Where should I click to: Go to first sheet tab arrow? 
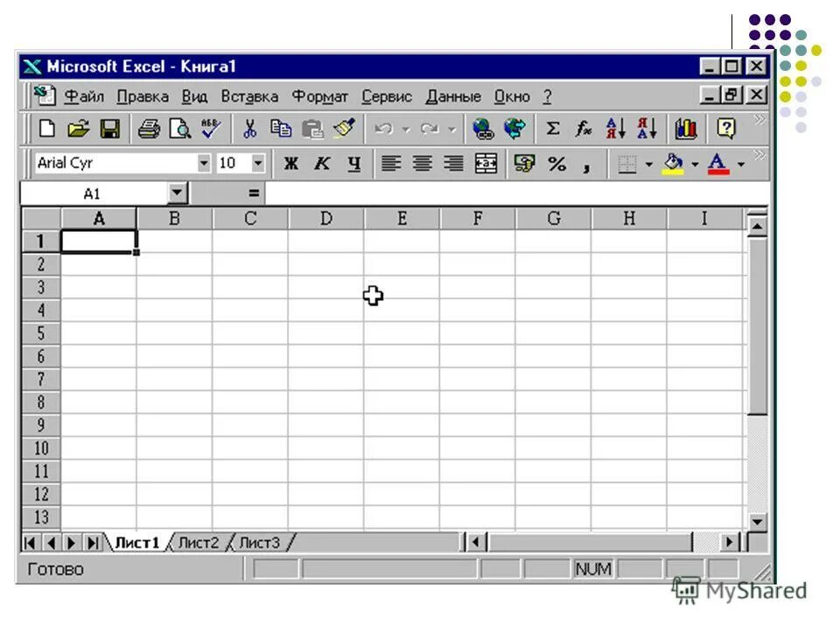point(31,542)
